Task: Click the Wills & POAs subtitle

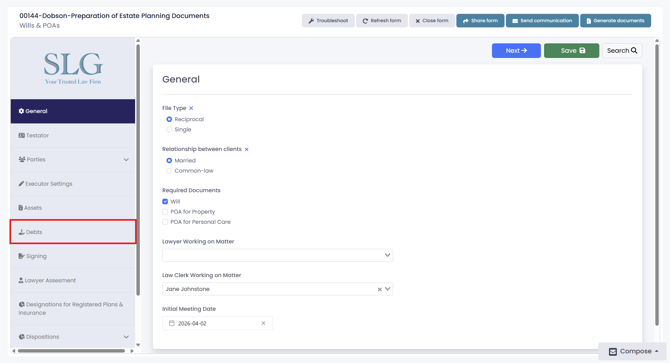Action: [x=39, y=26]
